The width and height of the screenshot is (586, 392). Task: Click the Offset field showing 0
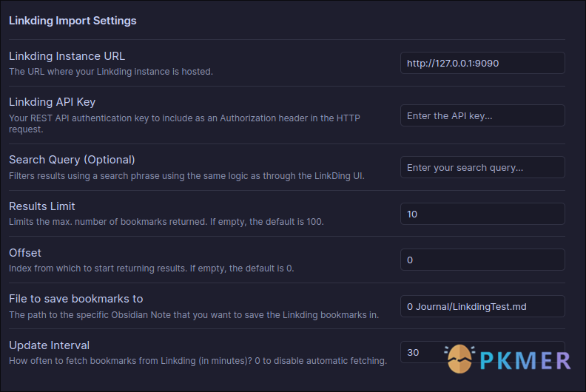point(482,260)
